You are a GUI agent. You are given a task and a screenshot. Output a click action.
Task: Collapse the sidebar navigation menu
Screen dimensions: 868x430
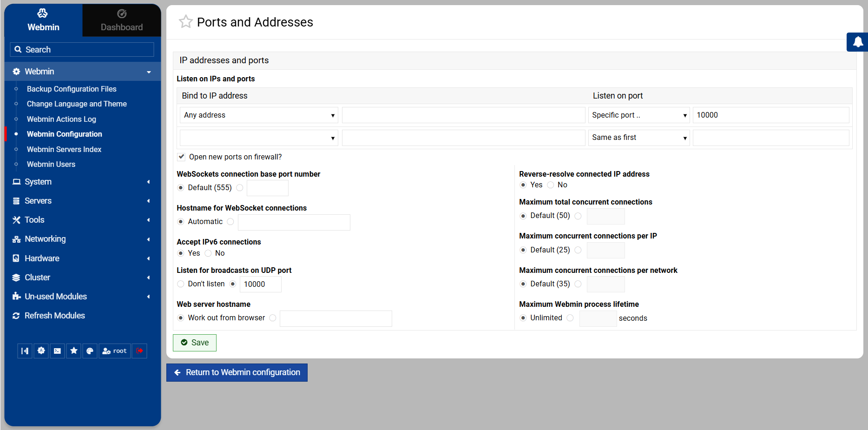[x=25, y=351]
